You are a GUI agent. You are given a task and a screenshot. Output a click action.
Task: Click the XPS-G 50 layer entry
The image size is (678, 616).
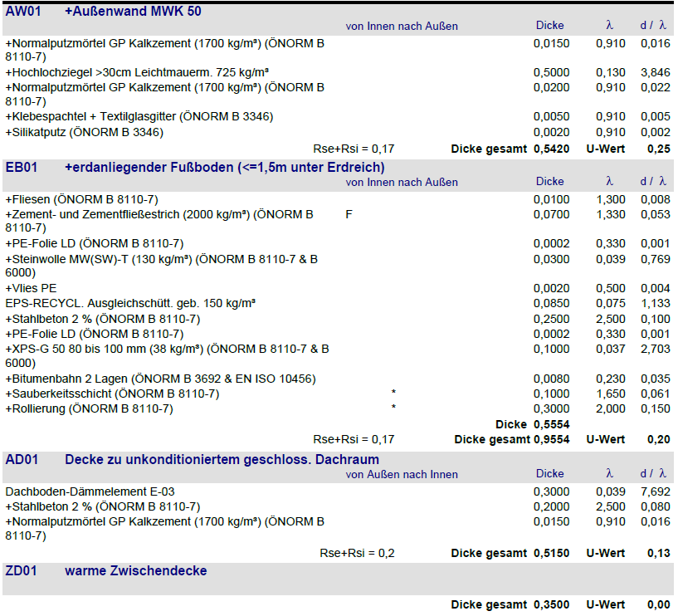[166, 350]
